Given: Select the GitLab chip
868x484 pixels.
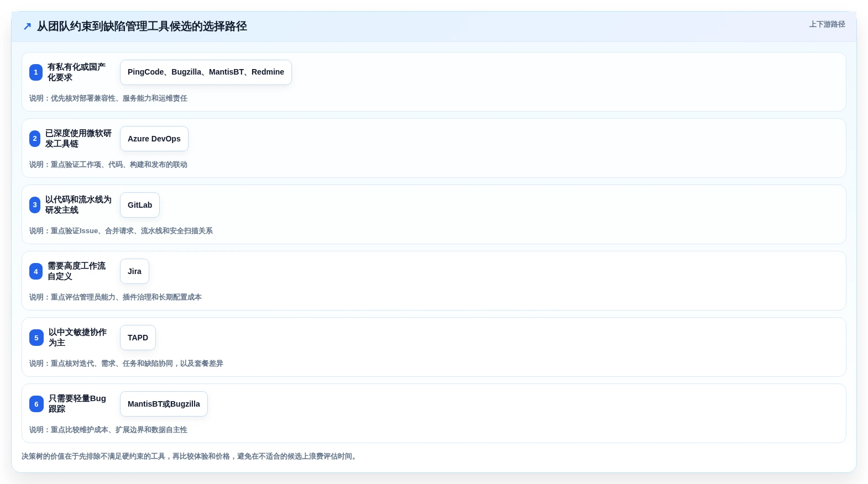Looking at the screenshot, I should [140, 205].
